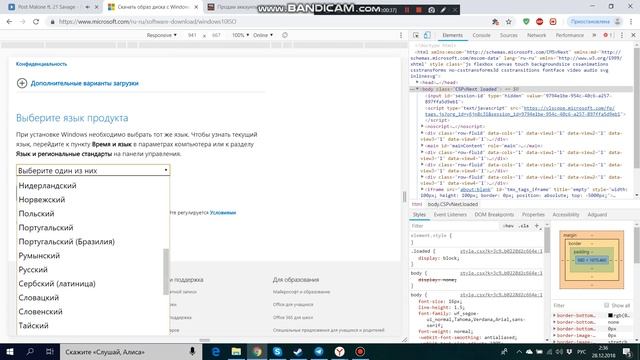The width and height of the screenshot is (640, 360).
Task: Click the red error count indicator
Action: point(608,36)
